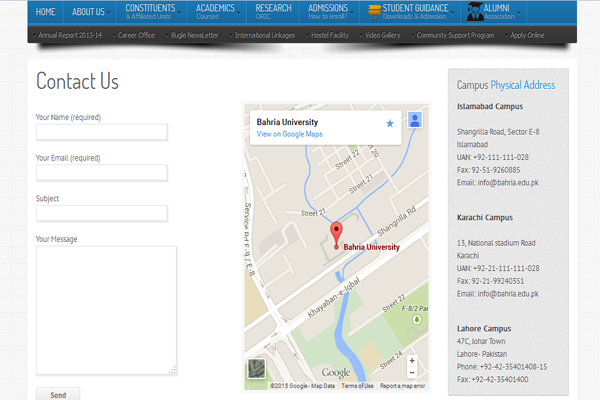Click the Contact Us page heading
The height and width of the screenshot is (400, 600).
77,81
